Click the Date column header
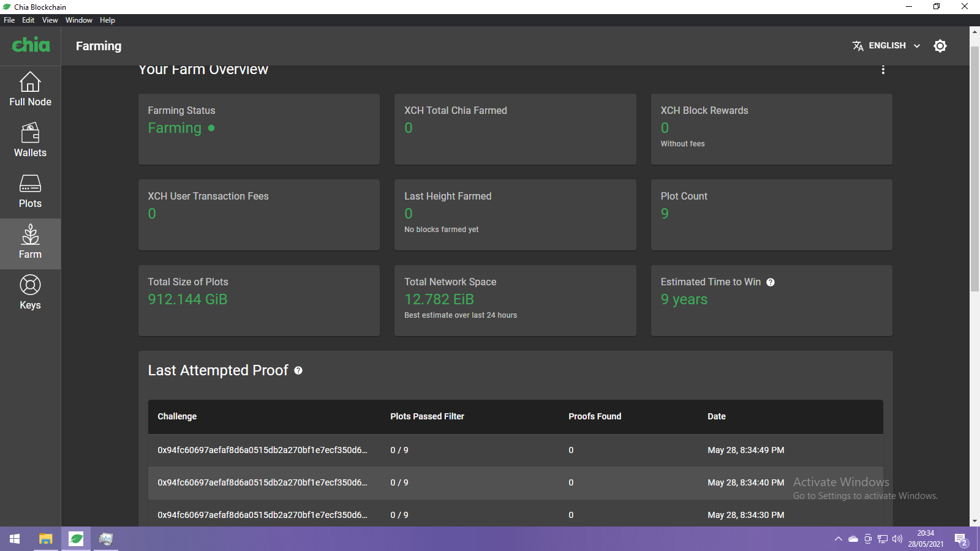 [717, 416]
